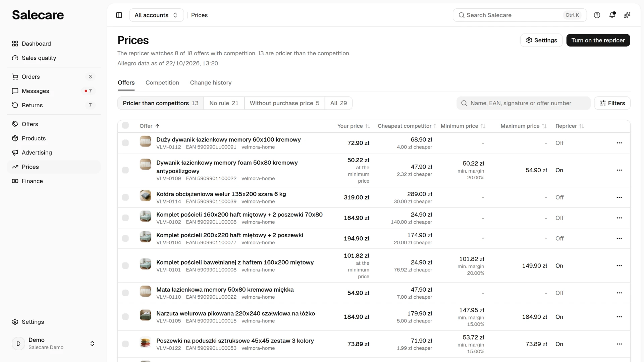Select the No rule 21 filter
This screenshot has width=644, height=362.
(x=224, y=103)
